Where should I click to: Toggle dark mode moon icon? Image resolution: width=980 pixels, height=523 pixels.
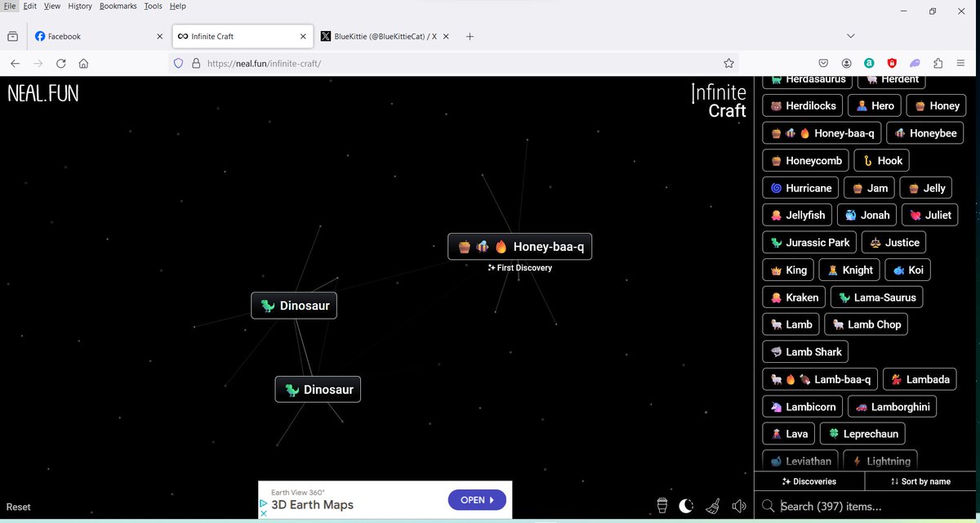pyautogui.click(x=686, y=506)
